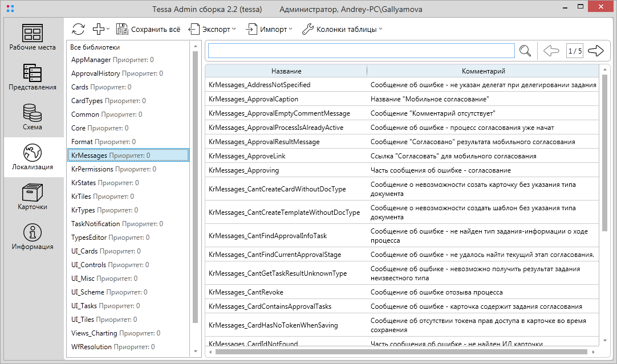Go to previous page arrow

click(551, 51)
